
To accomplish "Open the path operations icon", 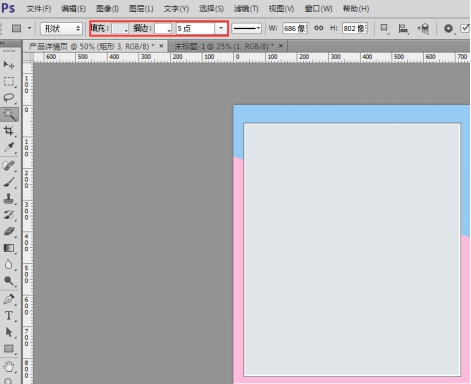I will 384,29.
